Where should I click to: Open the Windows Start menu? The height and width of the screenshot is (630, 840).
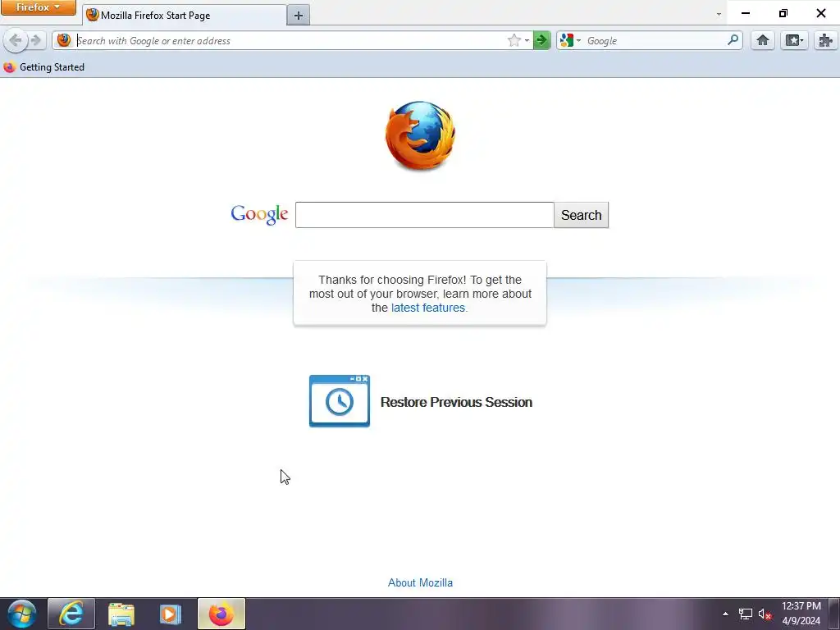[22, 614]
